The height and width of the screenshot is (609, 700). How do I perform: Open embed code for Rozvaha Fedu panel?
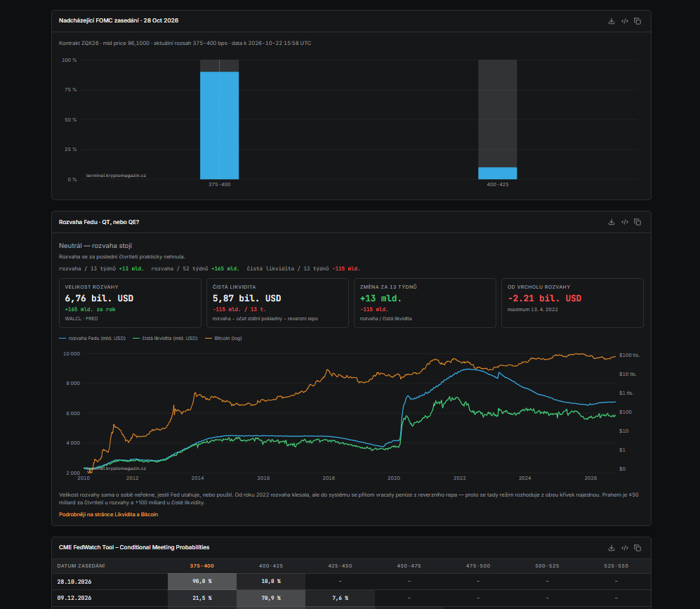click(x=625, y=222)
